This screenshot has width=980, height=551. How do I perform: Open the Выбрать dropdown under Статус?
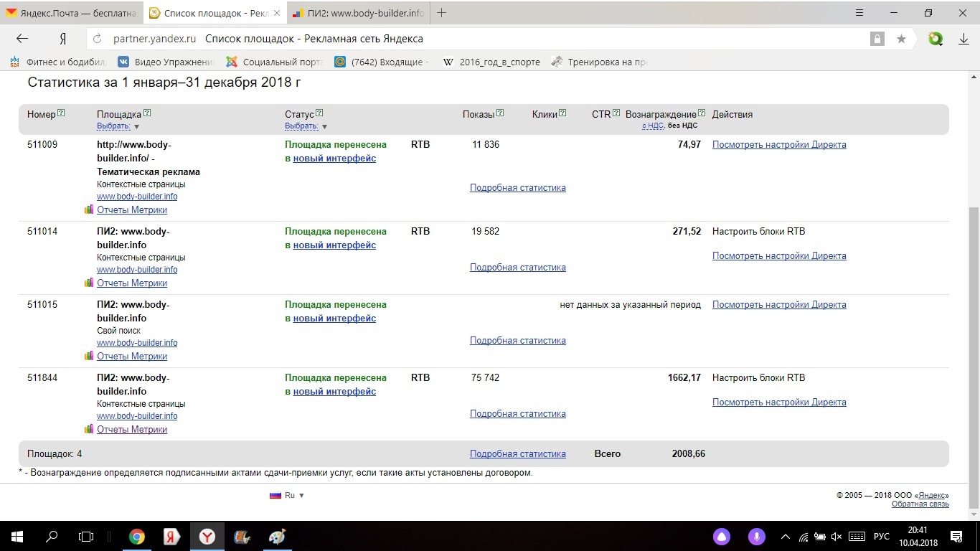pos(306,126)
